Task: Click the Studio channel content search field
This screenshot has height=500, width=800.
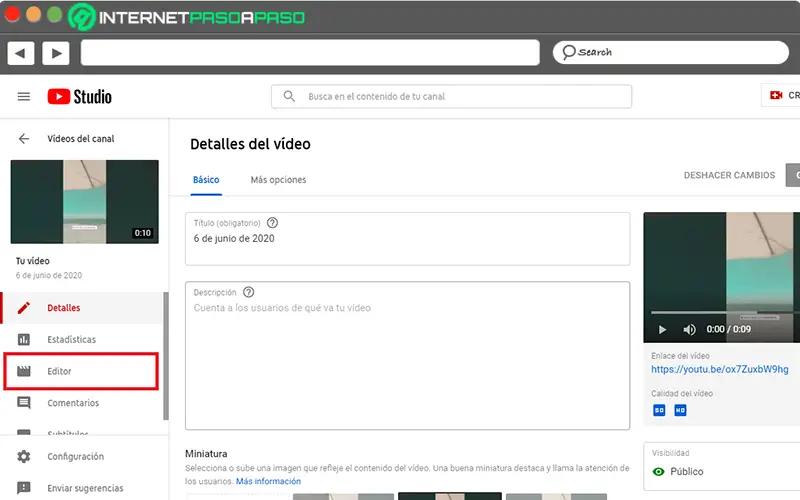Action: [452, 96]
